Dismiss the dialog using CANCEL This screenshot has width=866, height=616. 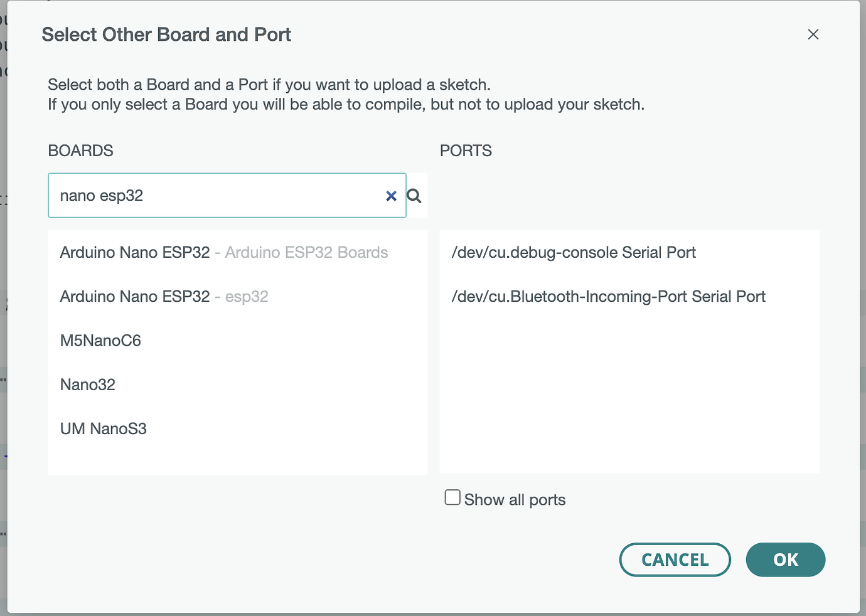point(675,560)
